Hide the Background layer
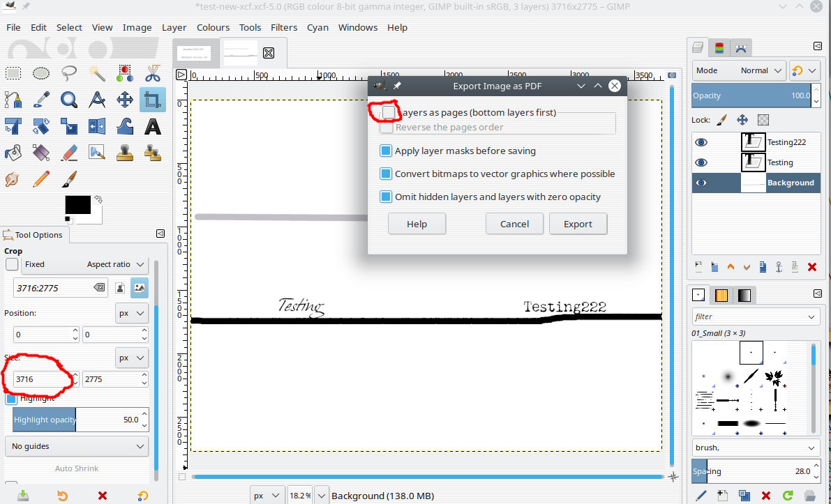Image resolution: width=831 pixels, height=504 pixels. 701,183
